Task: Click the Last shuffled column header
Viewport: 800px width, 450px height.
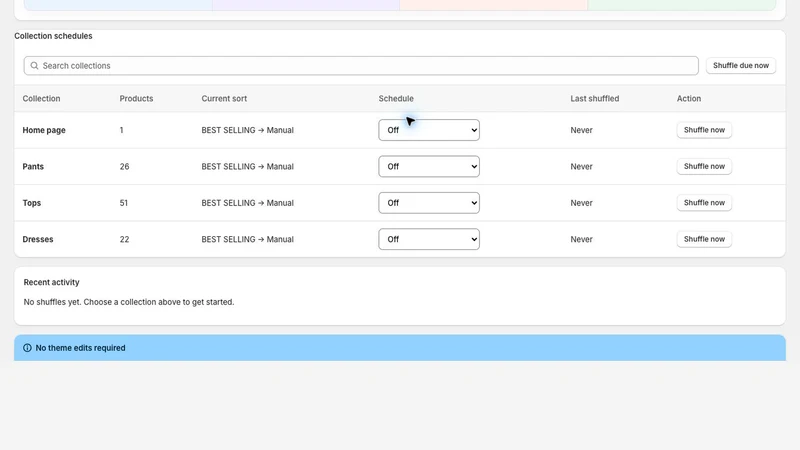Action: tap(594, 98)
